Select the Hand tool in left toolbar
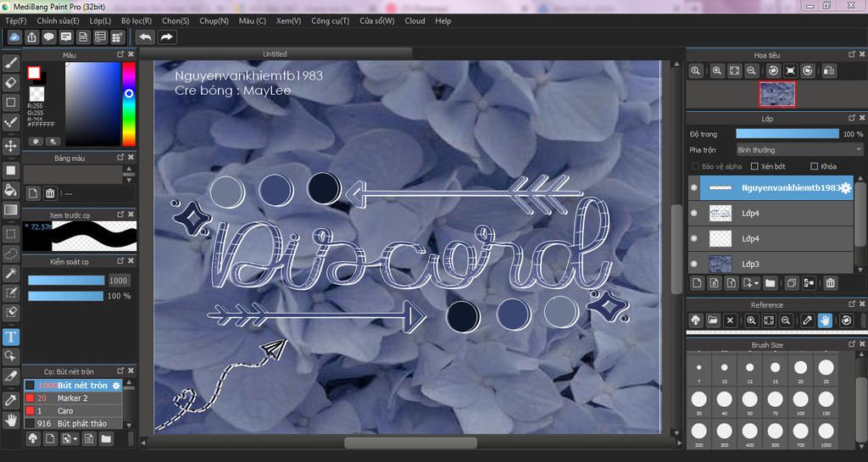 [10, 420]
